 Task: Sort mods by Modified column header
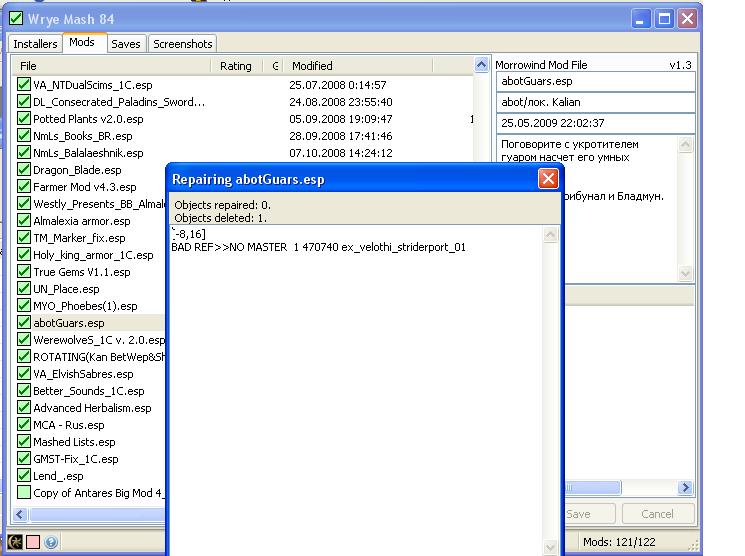click(312, 66)
